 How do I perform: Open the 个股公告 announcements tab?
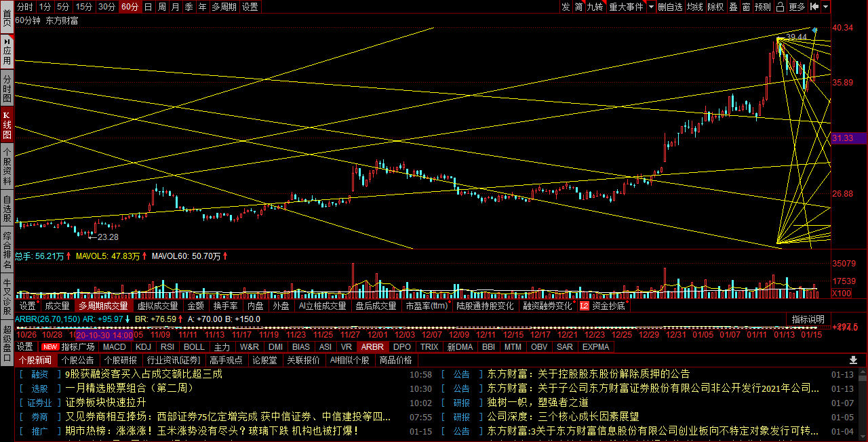[77, 360]
